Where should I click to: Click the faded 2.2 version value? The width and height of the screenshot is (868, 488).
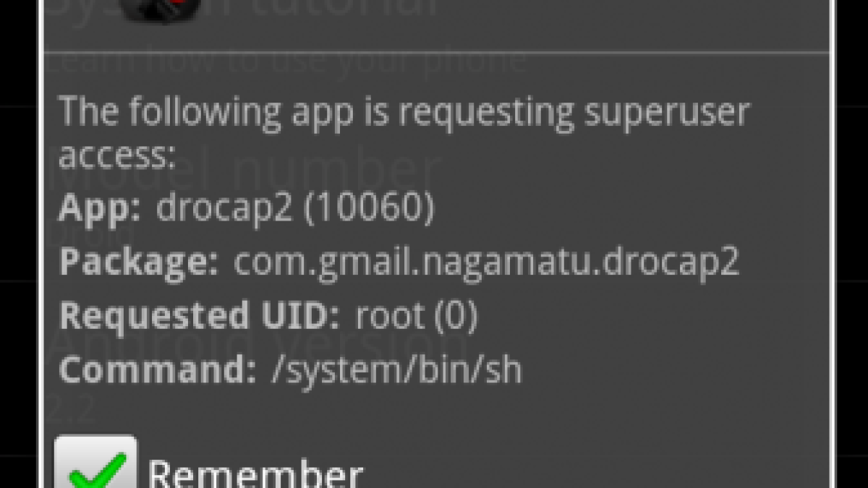(72, 410)
